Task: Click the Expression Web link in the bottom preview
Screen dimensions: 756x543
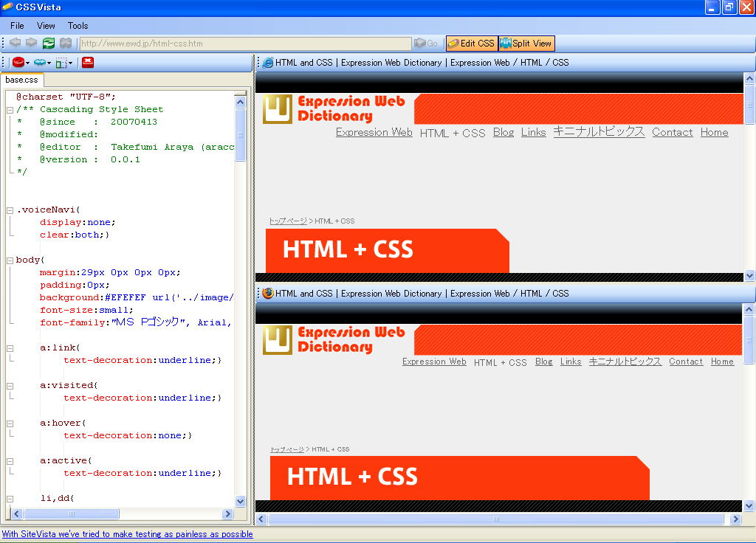Action: [434, 362]
